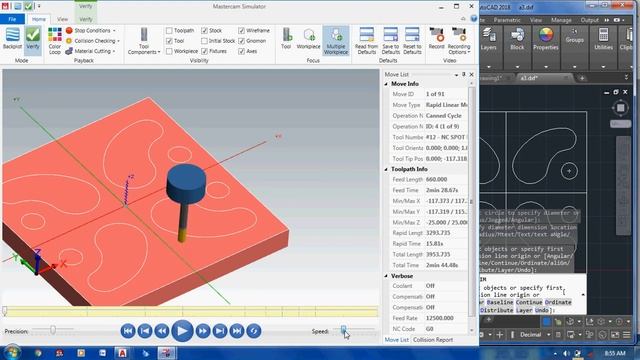Click Baseline option in AutoCAD command

point(500,302)
